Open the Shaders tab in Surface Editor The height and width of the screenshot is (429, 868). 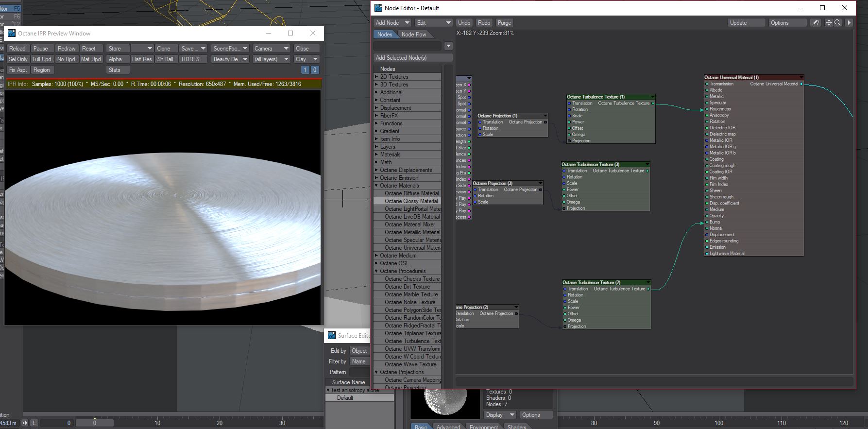point(517,427)
